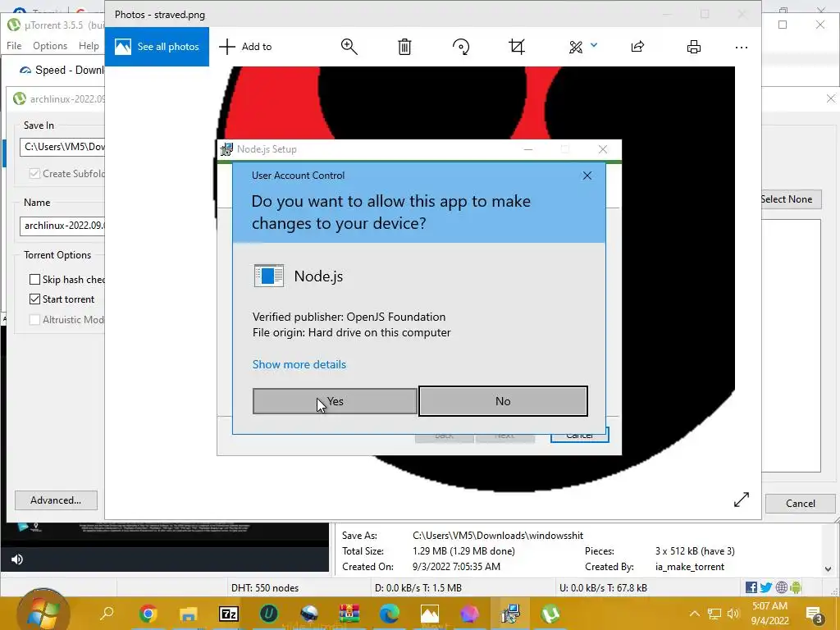Open 7-Zip from the taskbar

tap(229, 614)
